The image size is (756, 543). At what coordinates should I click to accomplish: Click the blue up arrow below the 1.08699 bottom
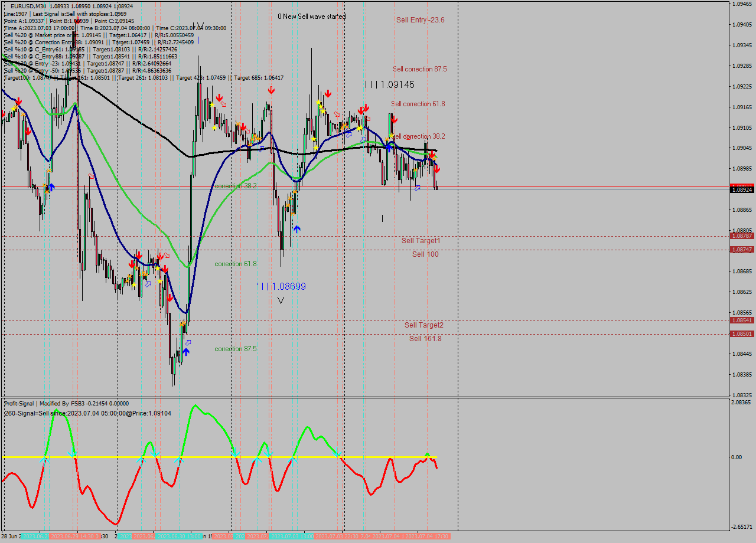click(297, 229)
